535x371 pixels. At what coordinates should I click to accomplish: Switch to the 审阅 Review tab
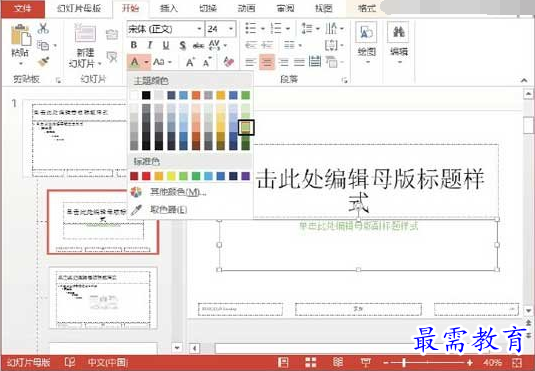tap(285, 9)
